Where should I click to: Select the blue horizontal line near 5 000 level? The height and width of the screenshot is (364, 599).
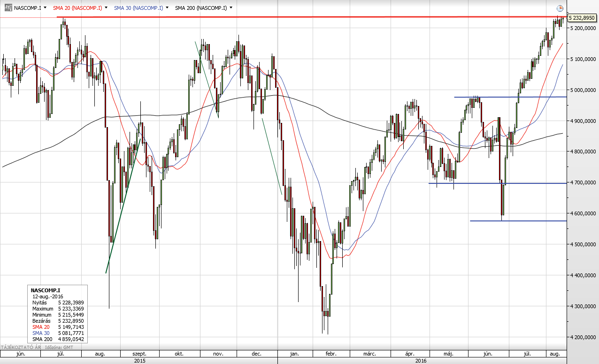tap(510, 97)
